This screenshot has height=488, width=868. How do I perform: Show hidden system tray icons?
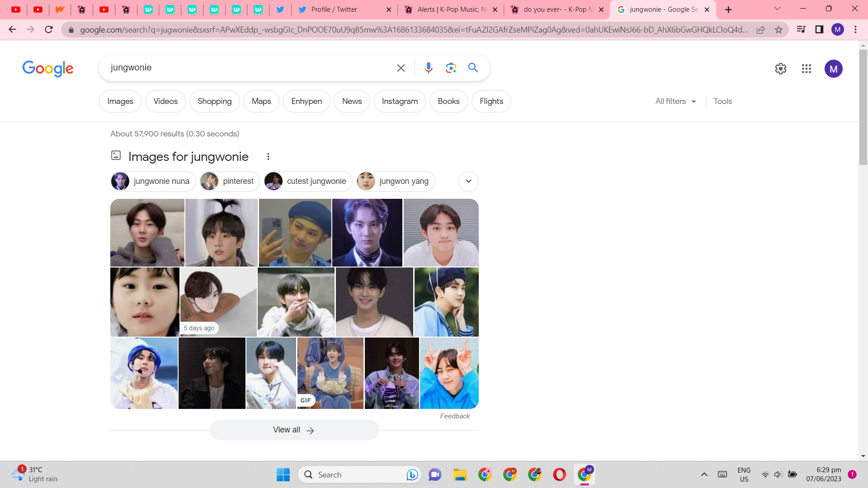(x=704, y=474)
